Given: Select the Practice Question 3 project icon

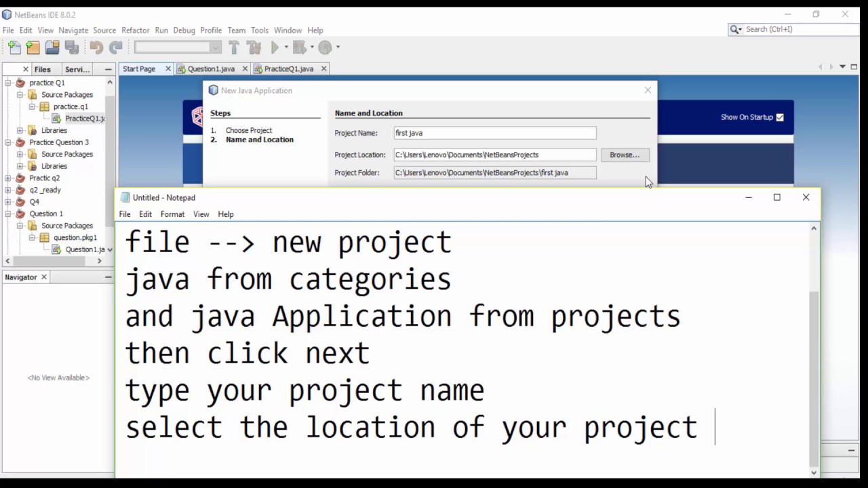Looking at the screenshot, I should 20,142.
